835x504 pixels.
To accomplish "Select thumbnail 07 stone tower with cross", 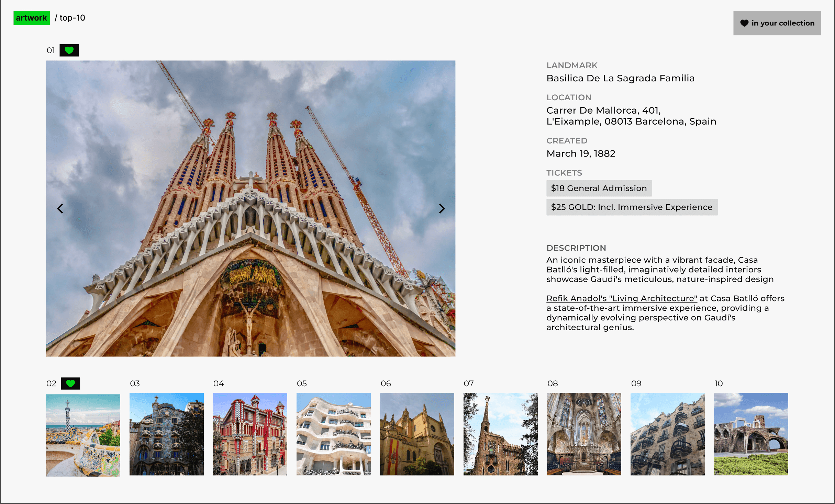I will point(500,434).
